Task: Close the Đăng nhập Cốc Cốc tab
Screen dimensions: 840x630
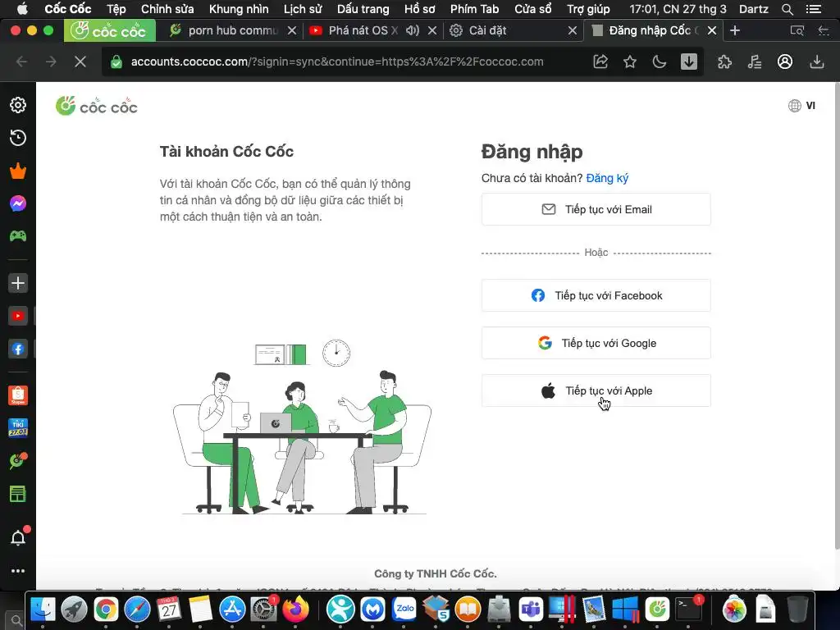Action: point(712,30)
